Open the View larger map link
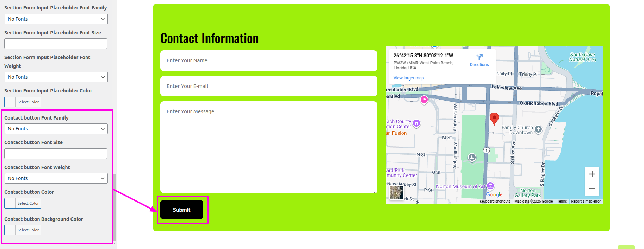The width and height of the screenshot is (644, 249). point(408,78)
